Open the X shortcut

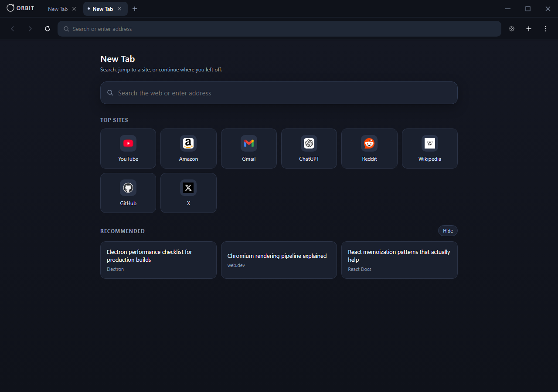click(x=188, y=193)
